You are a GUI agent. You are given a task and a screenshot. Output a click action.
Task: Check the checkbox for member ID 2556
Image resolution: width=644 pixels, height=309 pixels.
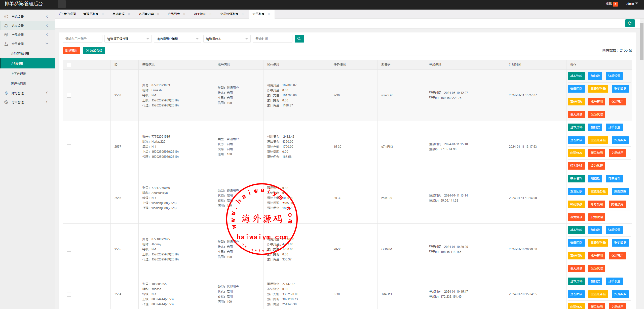tap(69, 198)
